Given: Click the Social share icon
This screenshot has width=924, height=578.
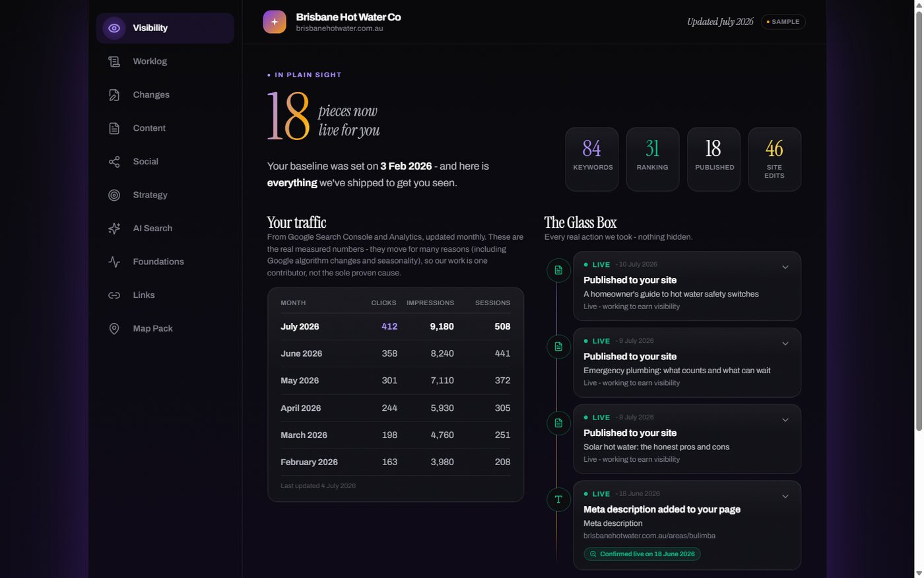Looking at the screenshot, I should [x=114, y=162].
